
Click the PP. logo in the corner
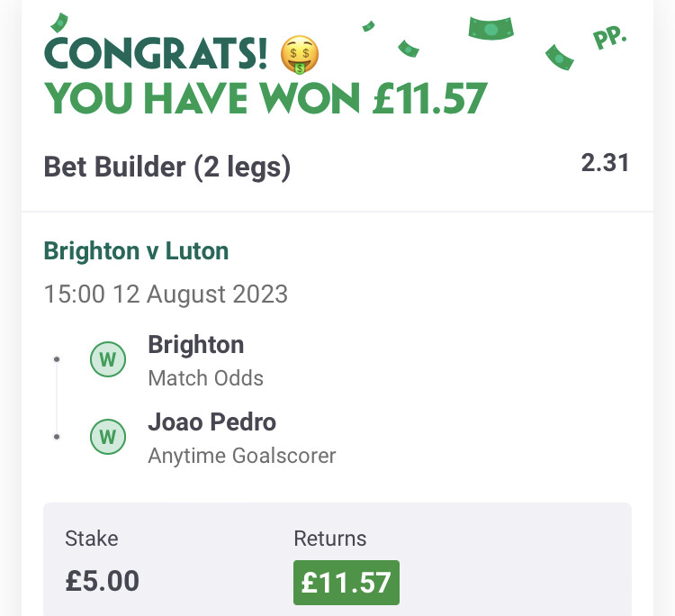609,37
